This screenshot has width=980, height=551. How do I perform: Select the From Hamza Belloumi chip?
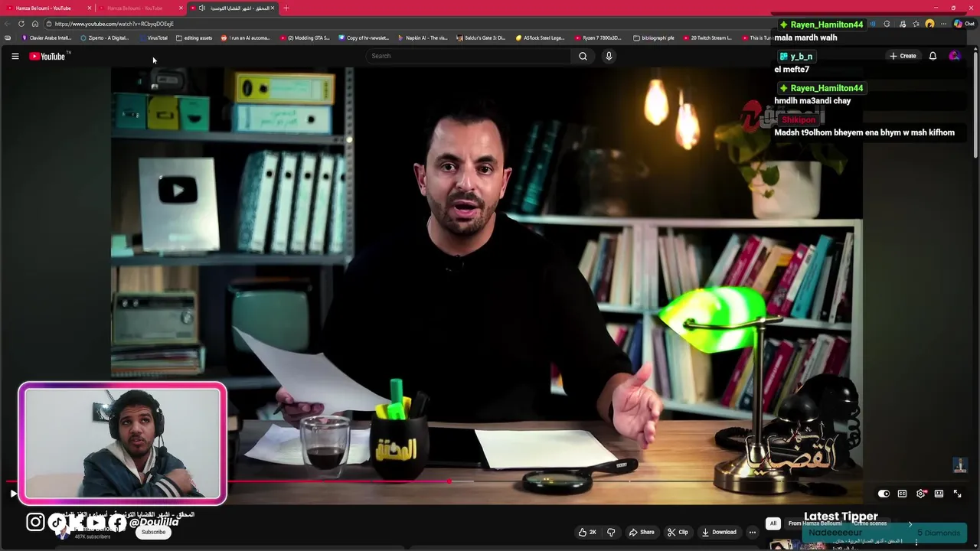pyautogui.click(x=815, y=523)
